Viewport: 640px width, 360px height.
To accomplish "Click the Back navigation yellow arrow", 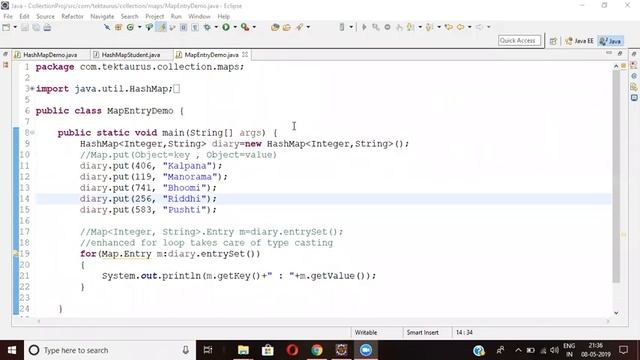I will tap(460, 27).
